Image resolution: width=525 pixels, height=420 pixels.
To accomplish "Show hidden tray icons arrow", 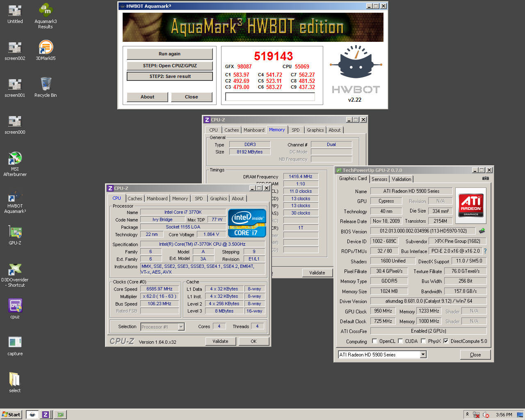I will tap(467, 415).
